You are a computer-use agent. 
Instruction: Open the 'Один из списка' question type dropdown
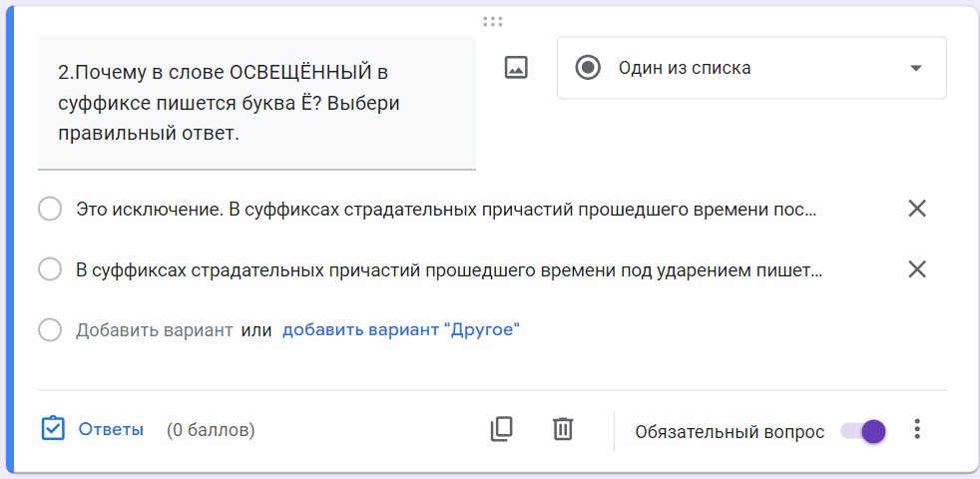(751, 68)
